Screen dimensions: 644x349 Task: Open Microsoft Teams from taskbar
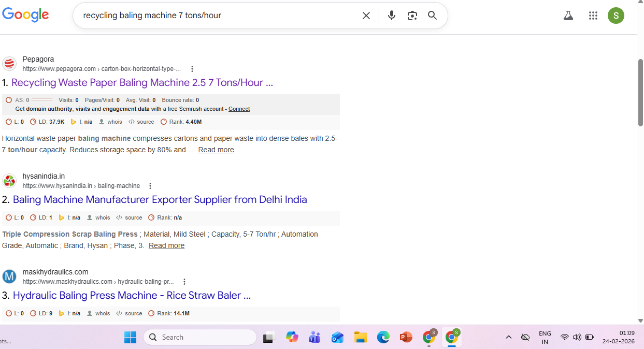click(x=314, y=337)
